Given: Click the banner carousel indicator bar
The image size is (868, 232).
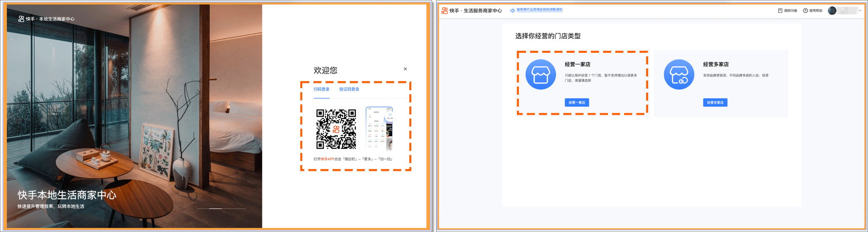Looking at the screenshot, I should 221,209.
